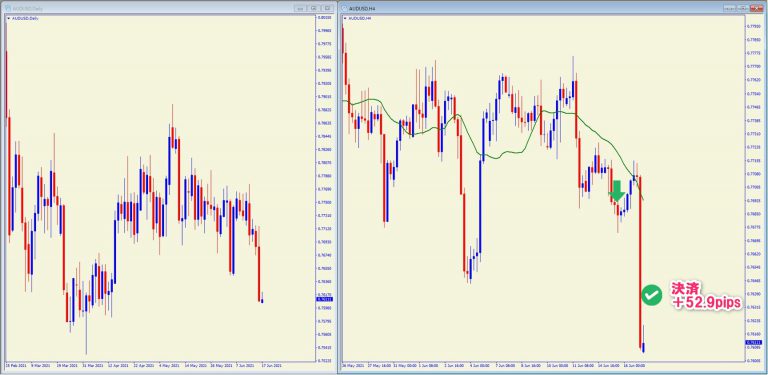Image resolution: width=768 pixels, height=375 pixels.
Task: Minimize the AUDUSD,Daily chart window
Action: (x=300, y=8)
